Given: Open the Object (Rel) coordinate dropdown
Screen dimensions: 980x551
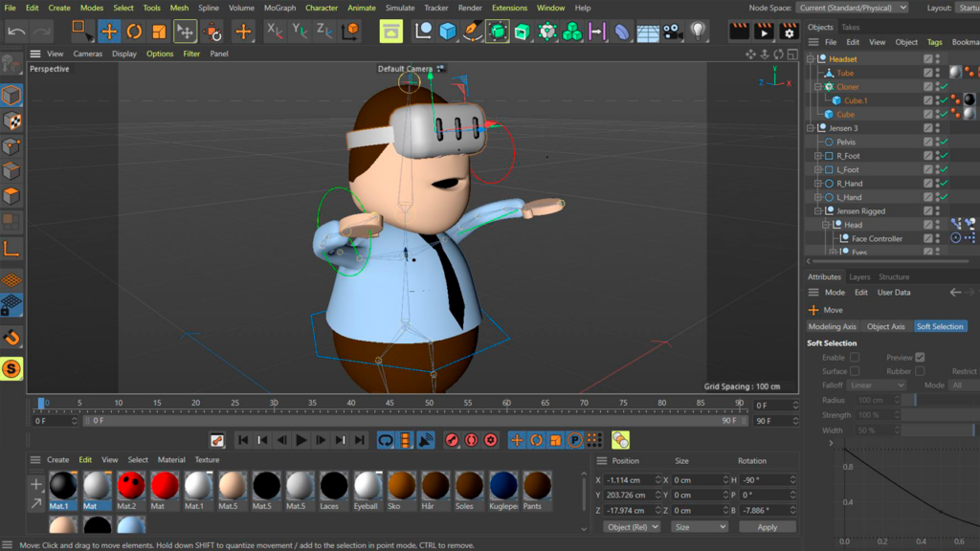Looking at the screenshot, I should pos(632,527).
